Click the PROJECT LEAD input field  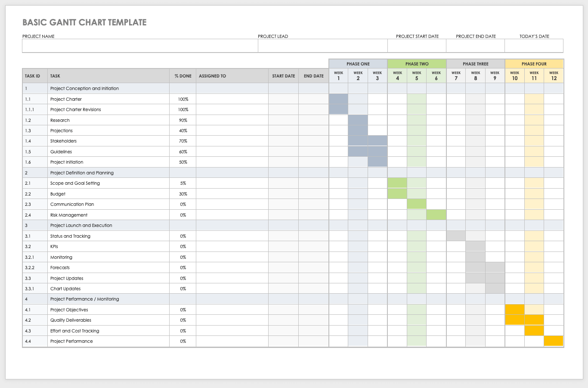coord(323,46)
